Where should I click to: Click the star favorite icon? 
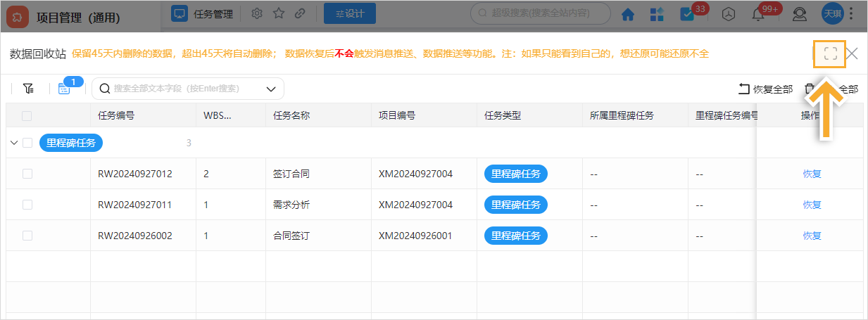click(279, 13)
